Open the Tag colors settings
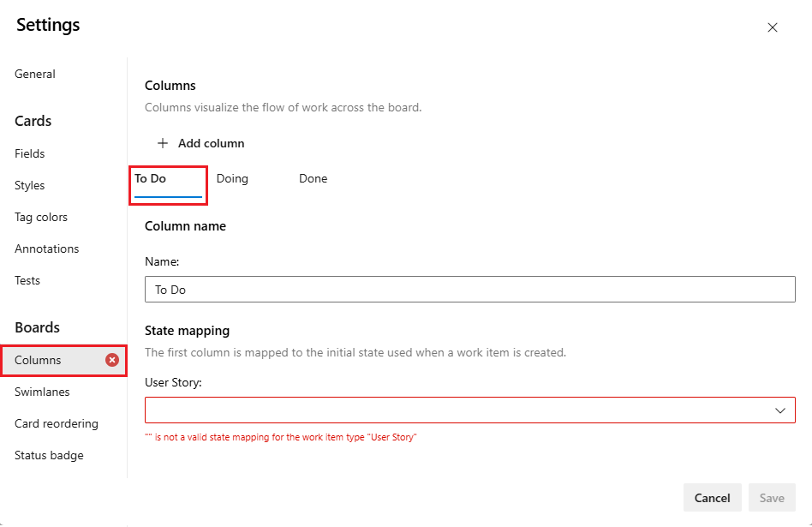This screenshot has height=527, width=812. [40, 217]
